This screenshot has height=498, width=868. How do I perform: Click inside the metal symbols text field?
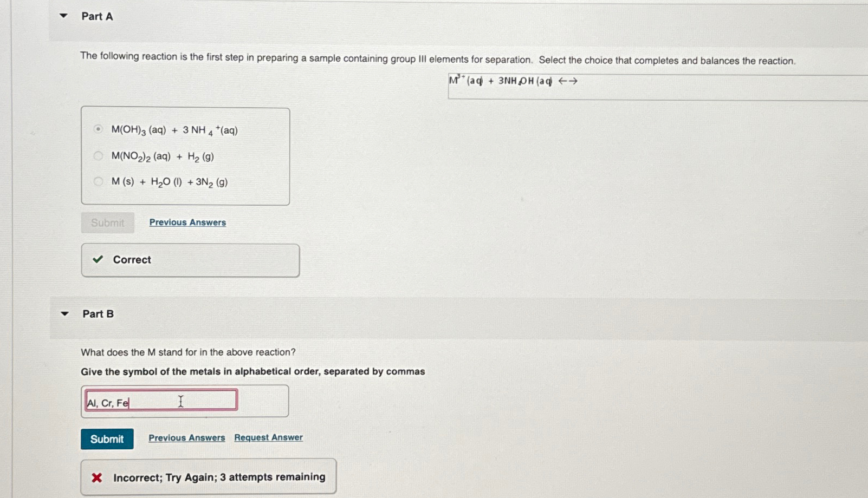click(x=161, y=401)
